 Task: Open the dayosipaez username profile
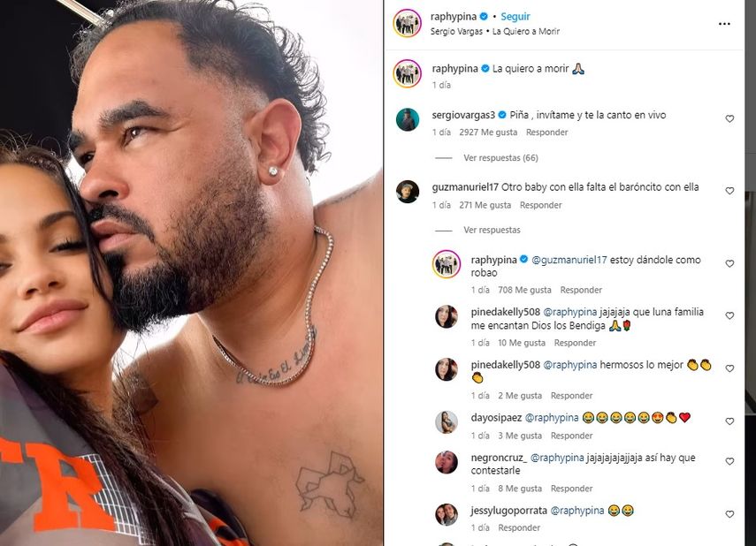coord(496,418)
